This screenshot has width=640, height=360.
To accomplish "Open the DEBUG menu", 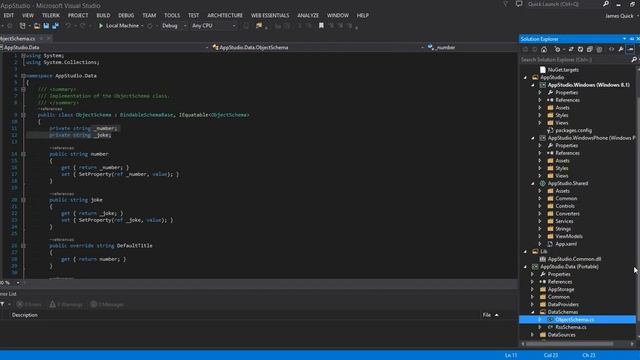I will [x=126, y=15].
